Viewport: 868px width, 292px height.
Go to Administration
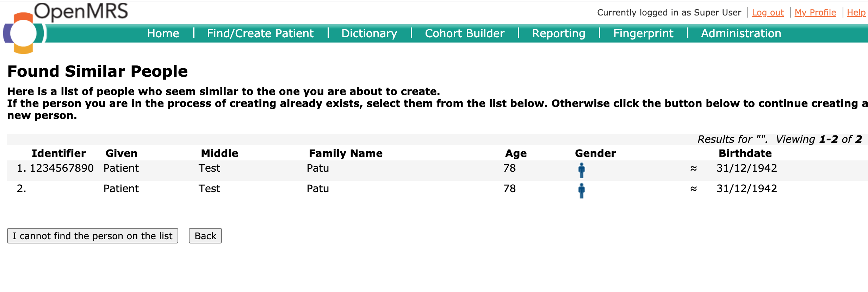pos(741,33)
